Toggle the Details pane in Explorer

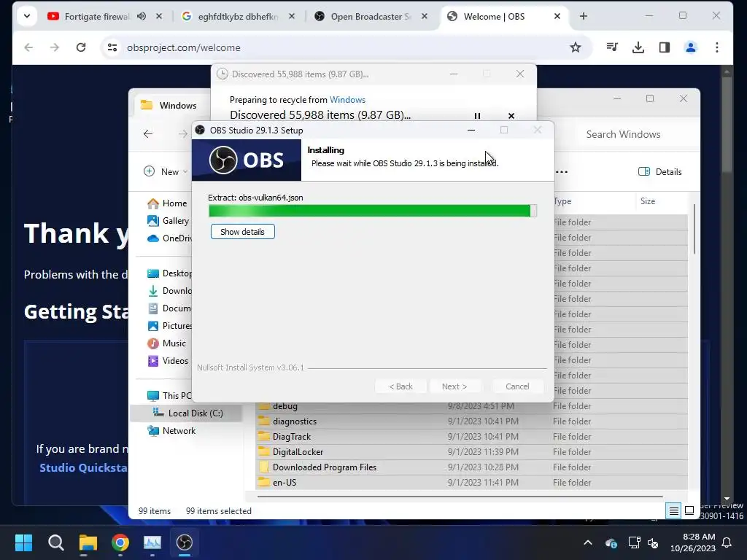pos(659,172)
